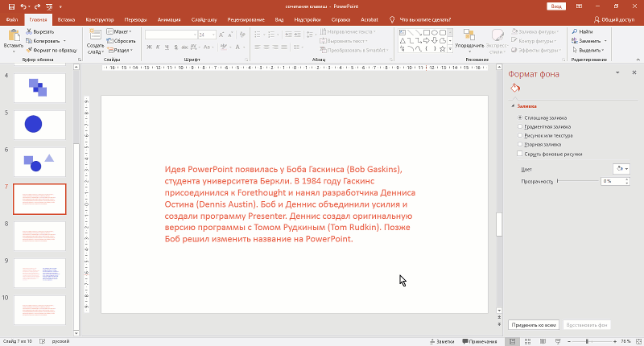Clear all text formatting
The height and width of the screenshot is (346, 644).
click(x=242, y=35)
